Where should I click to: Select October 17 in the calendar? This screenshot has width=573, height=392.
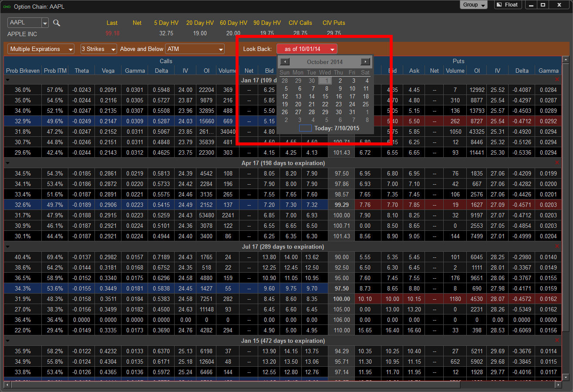[x=352, y=96]
